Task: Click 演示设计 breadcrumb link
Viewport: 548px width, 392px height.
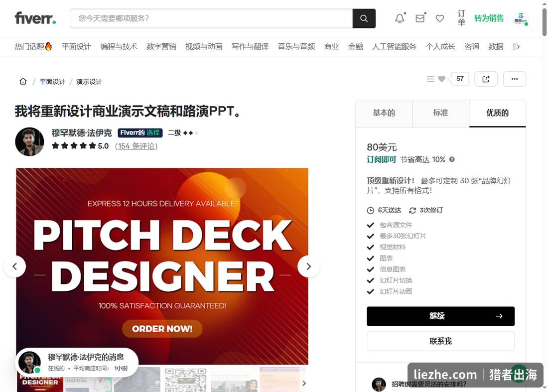Action: (89, 82)
